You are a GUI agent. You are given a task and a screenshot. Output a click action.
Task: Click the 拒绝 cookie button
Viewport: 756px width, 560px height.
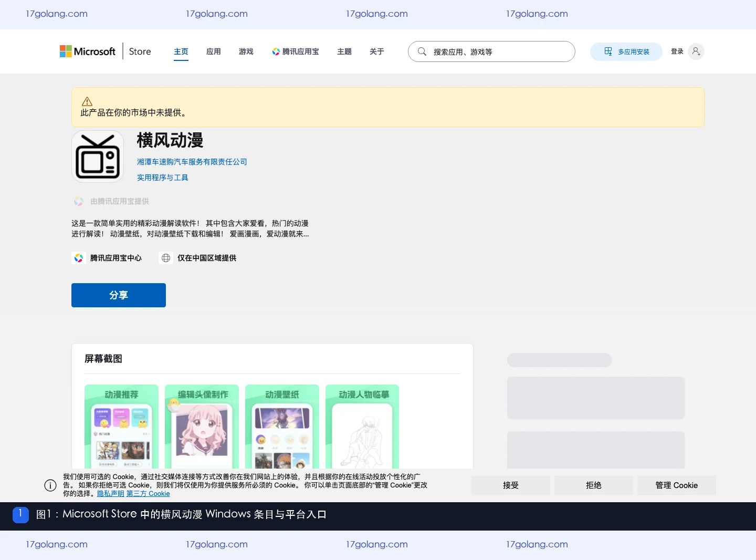click(x=594, y=485)
